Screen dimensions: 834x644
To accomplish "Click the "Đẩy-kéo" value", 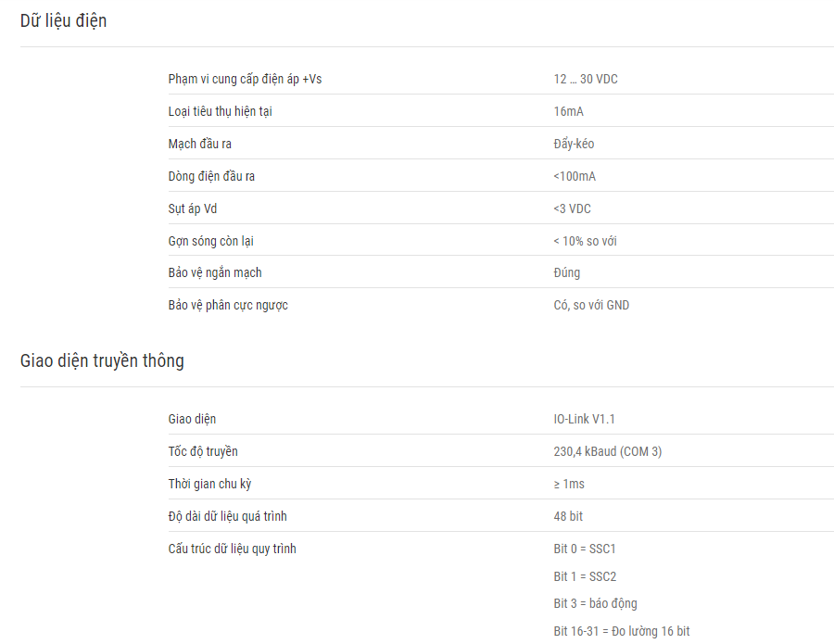I will click(x=574, y=145).
